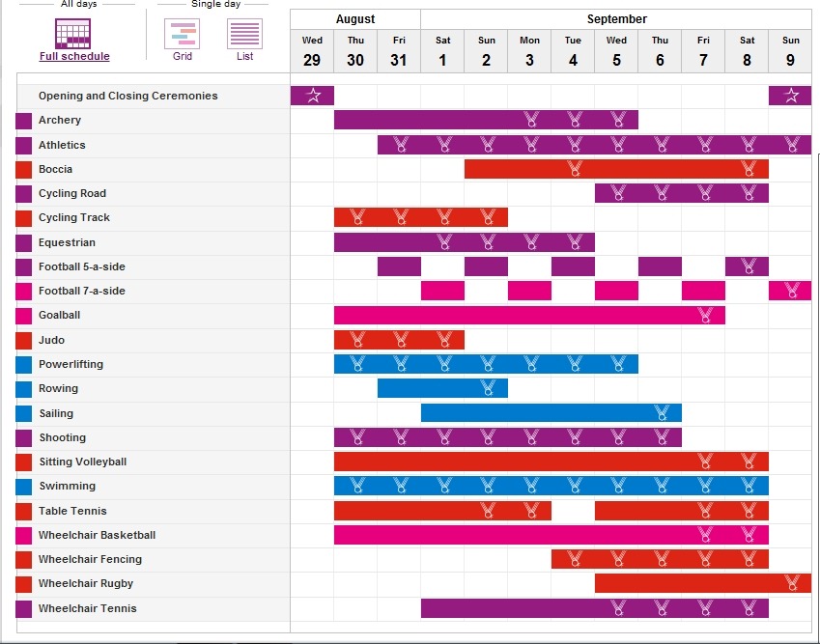
Task: Select the Mon 3 September date column
Action: pyautogui.click(x=529, y=51)
